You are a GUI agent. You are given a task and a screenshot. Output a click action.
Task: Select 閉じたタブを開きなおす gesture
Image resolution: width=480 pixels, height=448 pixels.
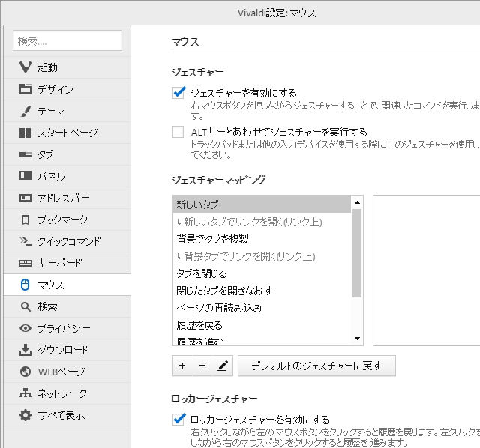[262, 290]
